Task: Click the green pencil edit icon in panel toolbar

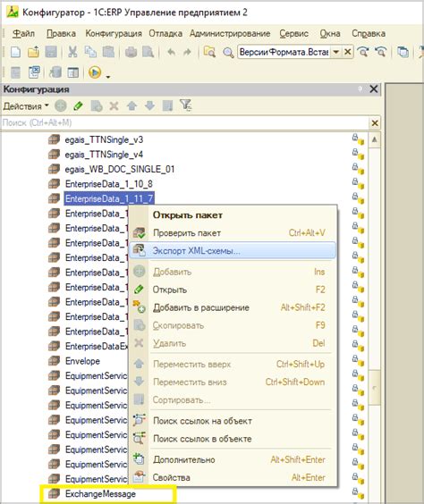Action: (78, 105)
